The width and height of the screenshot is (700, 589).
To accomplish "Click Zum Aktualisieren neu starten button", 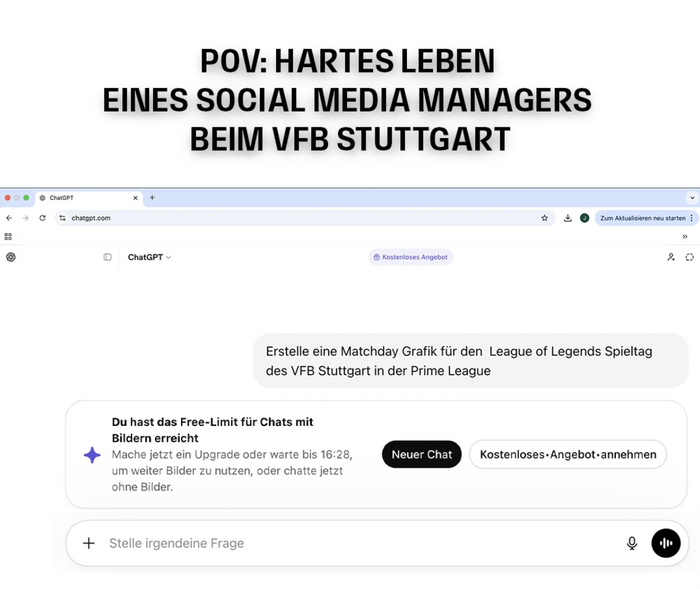I will pyautogui.click(x=642, y=218).
